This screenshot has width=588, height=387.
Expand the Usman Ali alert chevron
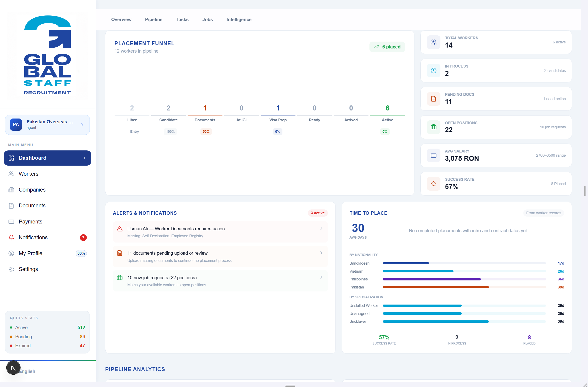tap(321, 229)
